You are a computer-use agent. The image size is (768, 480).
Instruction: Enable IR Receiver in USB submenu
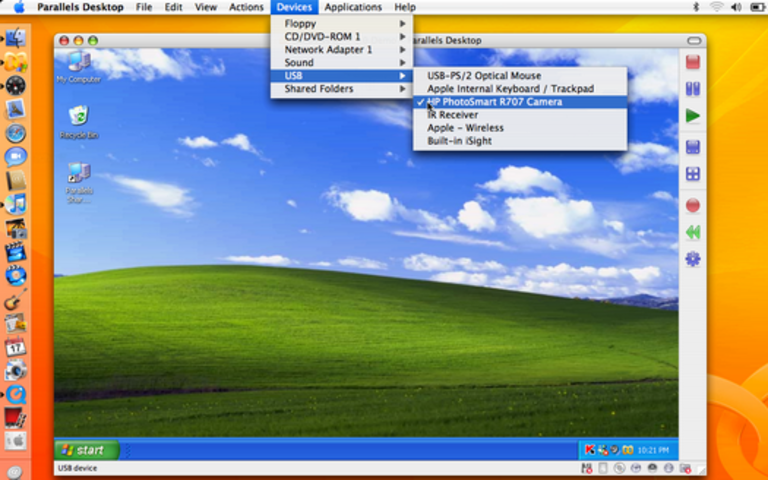click(520, 115)
